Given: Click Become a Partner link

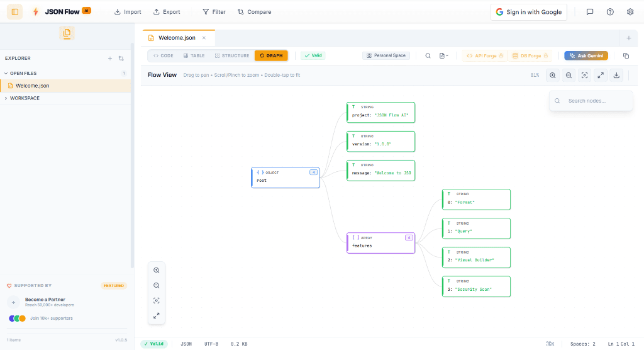Looking at the screenshot, I should (45, 300).
